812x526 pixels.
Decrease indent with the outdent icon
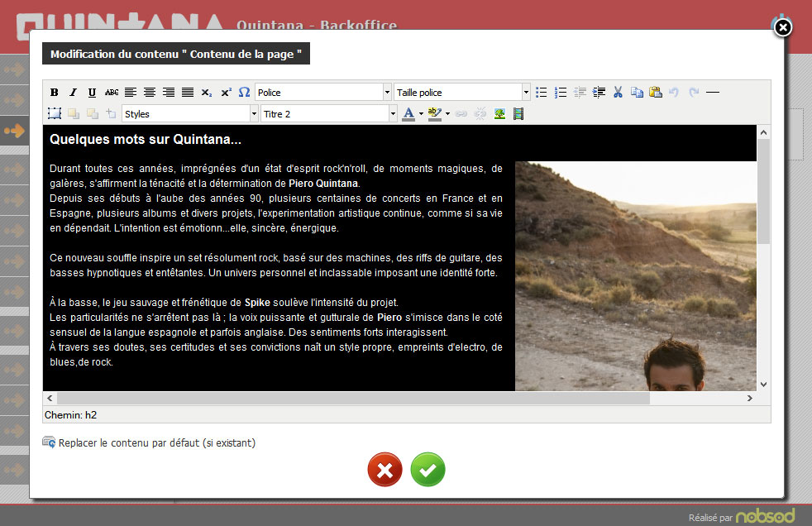(580, 92)
